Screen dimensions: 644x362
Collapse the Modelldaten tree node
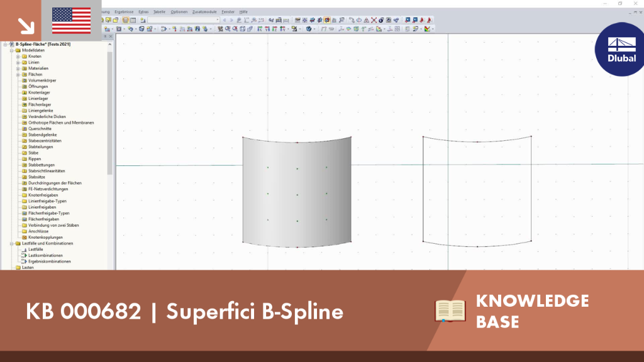(x=11, y=50)
